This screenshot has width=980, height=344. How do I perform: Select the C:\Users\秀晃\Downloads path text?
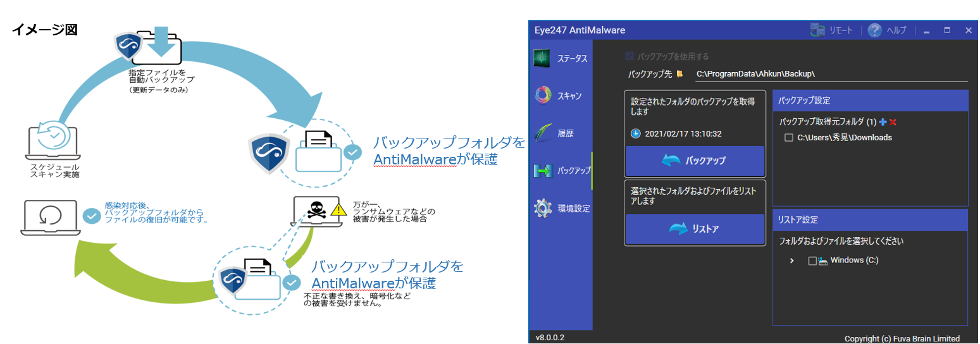tap(845, 137)
